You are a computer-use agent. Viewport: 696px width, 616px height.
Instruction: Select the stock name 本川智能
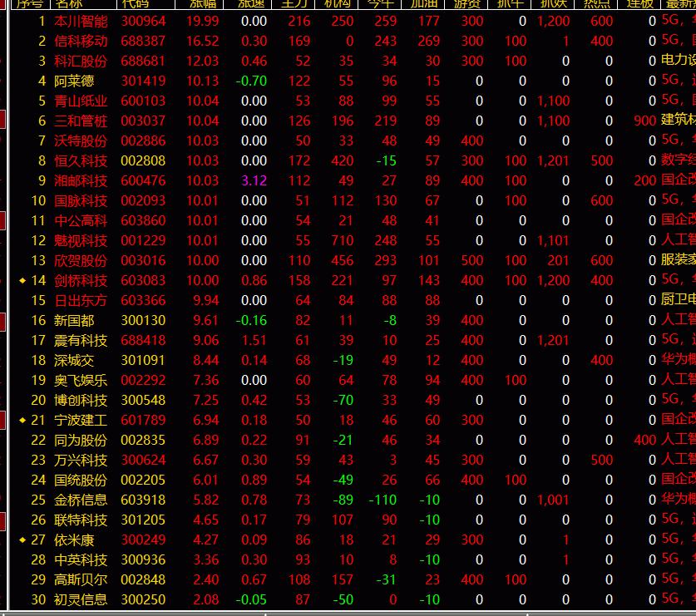click(81, 22)
